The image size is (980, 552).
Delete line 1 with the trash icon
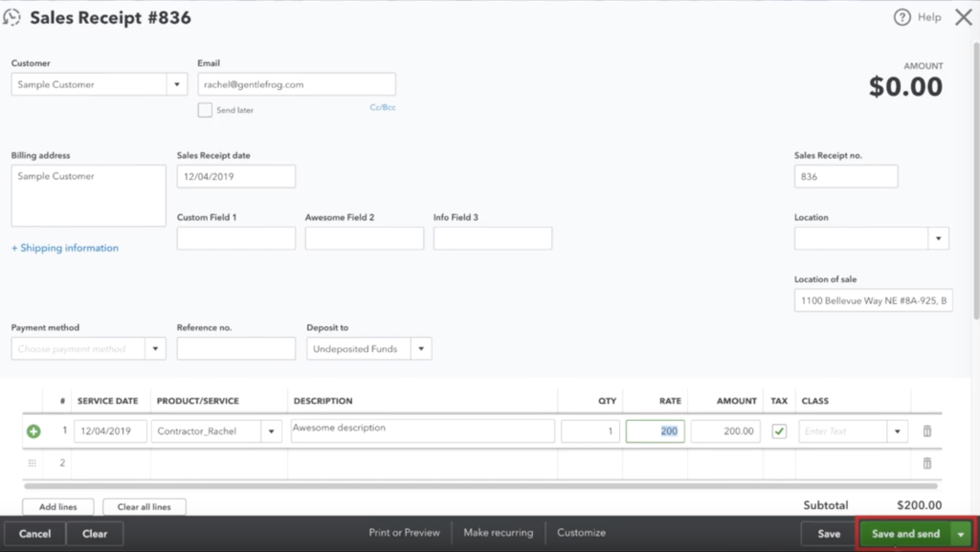pos(926,431)
